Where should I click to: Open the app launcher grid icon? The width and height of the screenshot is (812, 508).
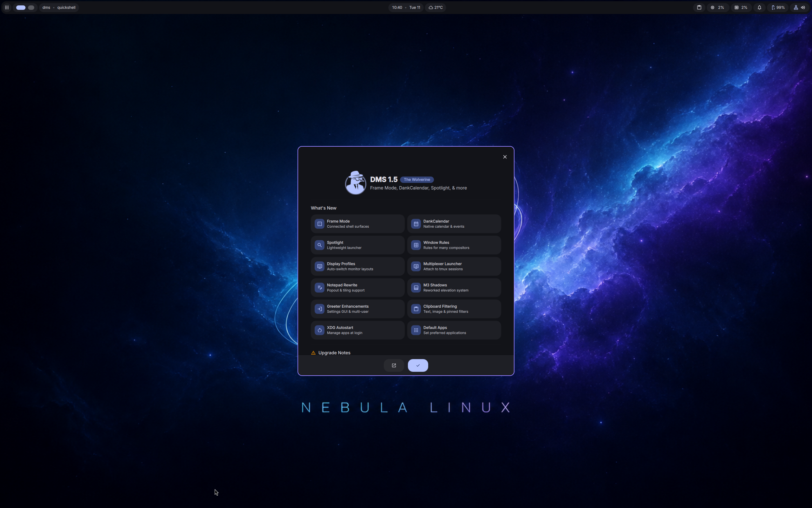pos(7,7)
